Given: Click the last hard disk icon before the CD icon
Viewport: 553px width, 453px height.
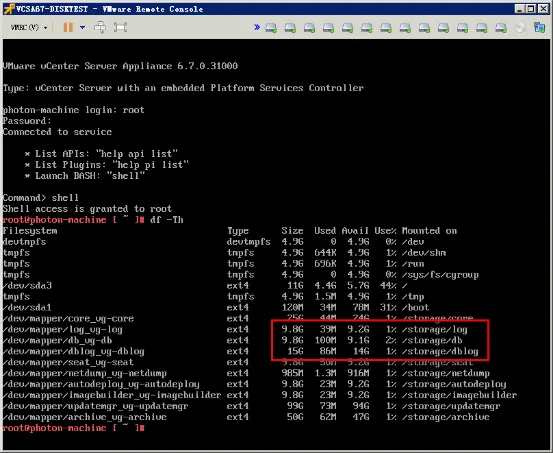Looking at the screenshot, I should pyautogui.click(x=500, y=28).
